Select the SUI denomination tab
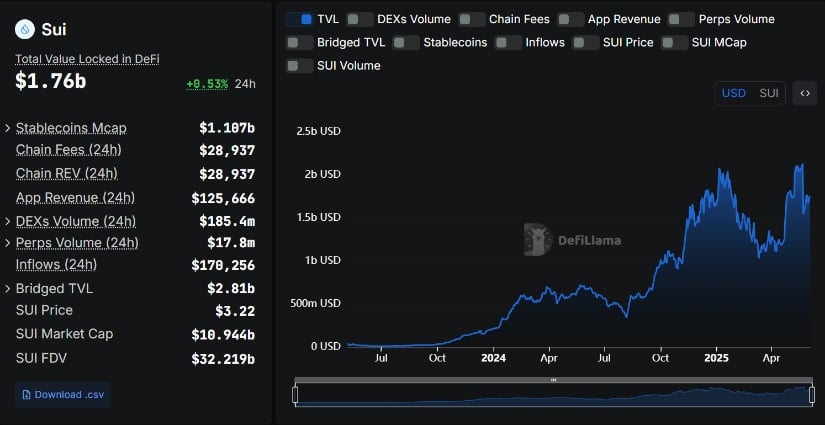 (769, 94)
